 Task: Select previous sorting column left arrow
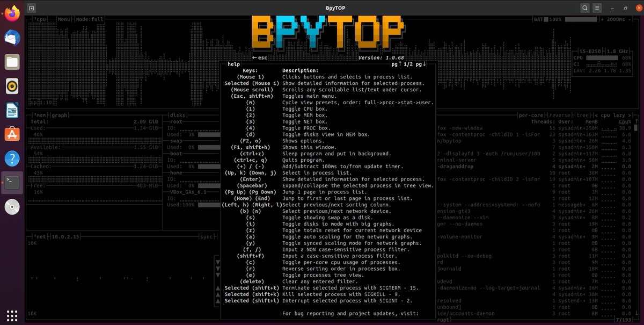[x=595, y=115]
